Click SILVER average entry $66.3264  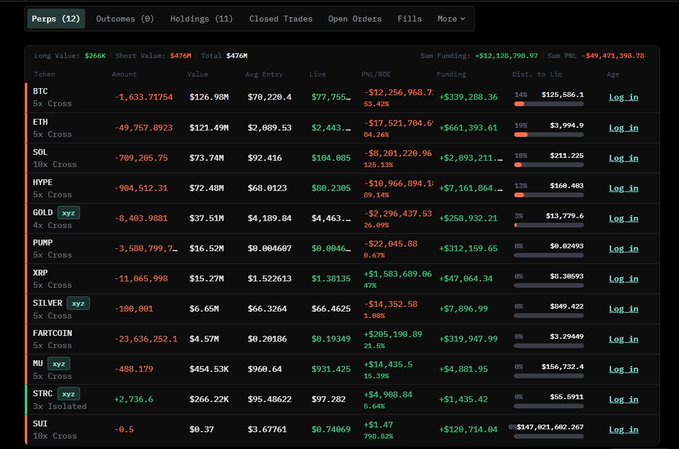point(267,309)
